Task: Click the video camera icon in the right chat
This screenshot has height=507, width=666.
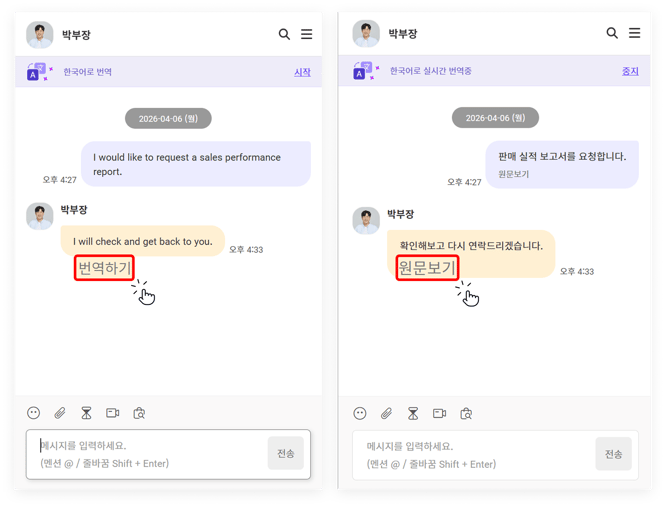Action: [x=439, y=413]
